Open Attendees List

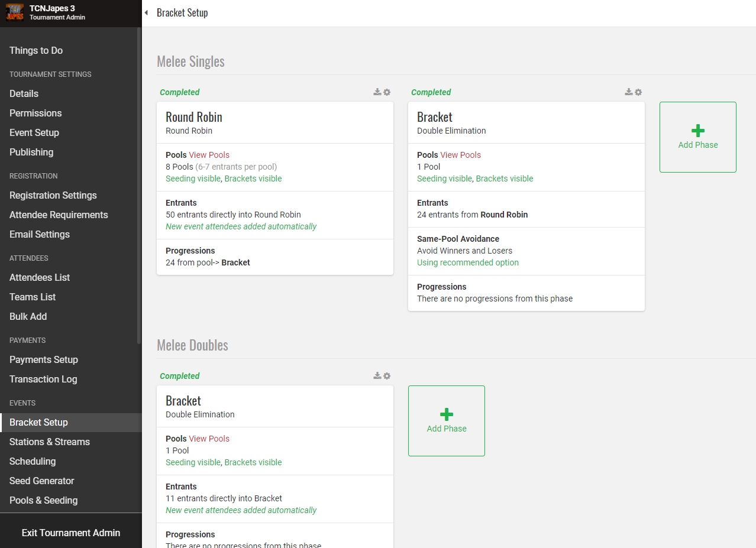(40, 277)
